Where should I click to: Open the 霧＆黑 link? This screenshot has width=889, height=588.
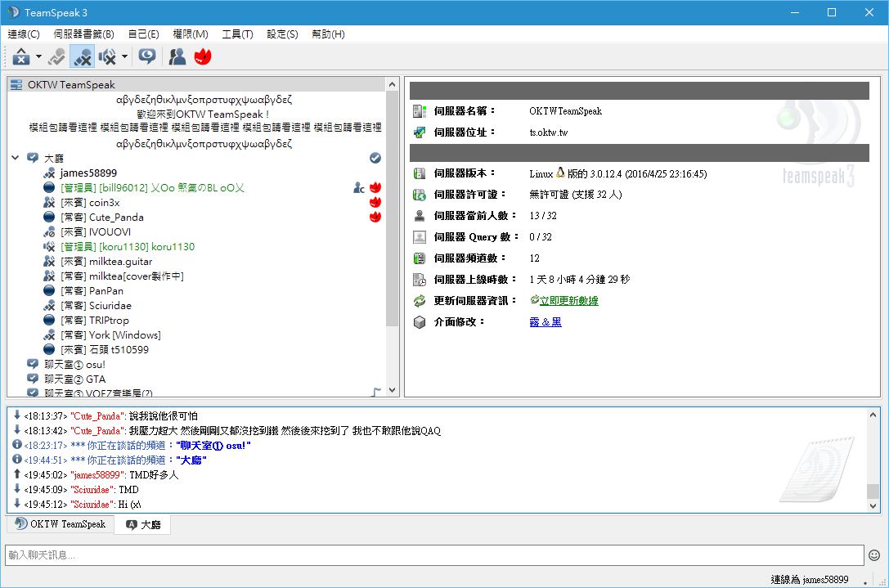pyautogui.click(x=546, y=322)
